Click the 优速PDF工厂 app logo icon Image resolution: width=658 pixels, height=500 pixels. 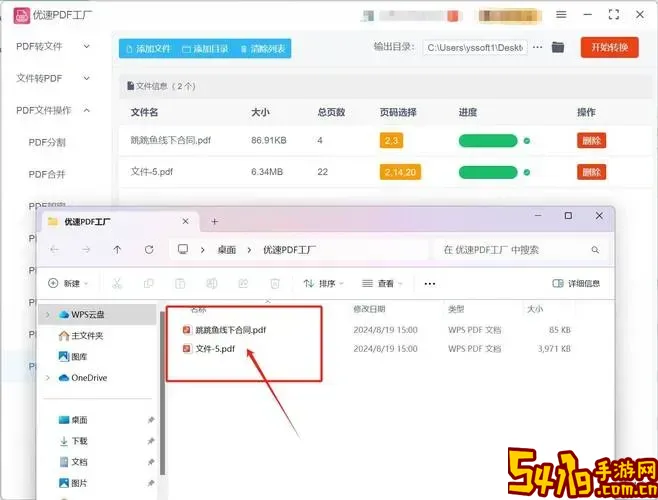(22, 15)
